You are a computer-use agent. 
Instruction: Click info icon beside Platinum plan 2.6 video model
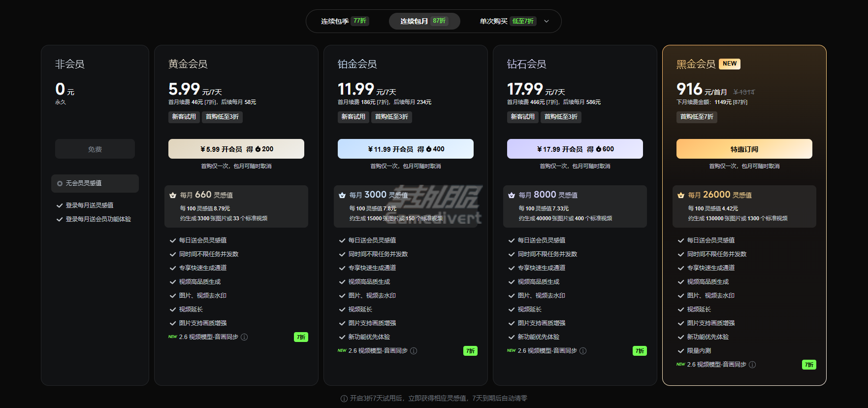pos(414,351)
